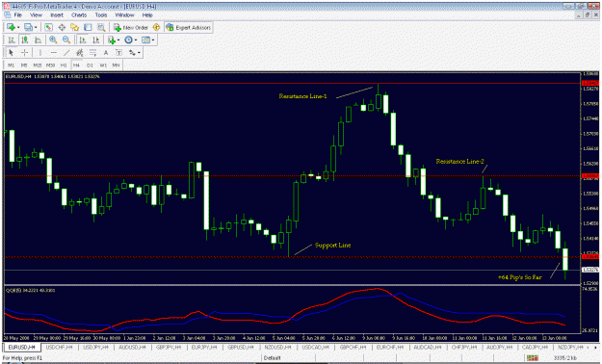Select the Draw Text Label tool
602x364 pixels.
119,53
